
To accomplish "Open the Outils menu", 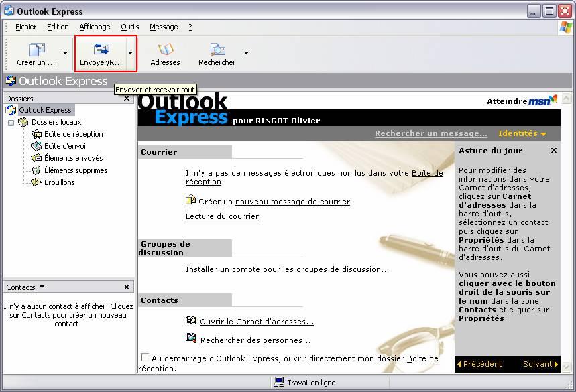I will (130, 27).
